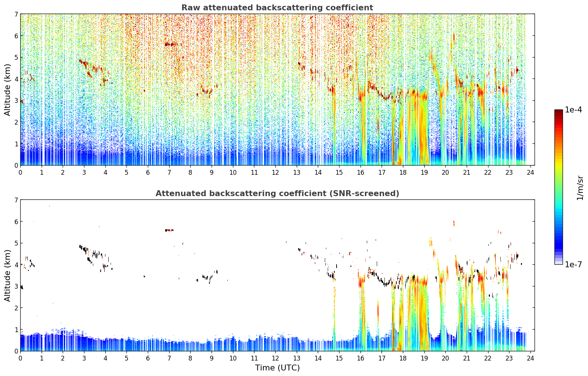588x376 pixels.
Task: Click the dark red top of colorbar
Action: pyautogui.click(x=559, y=112)
